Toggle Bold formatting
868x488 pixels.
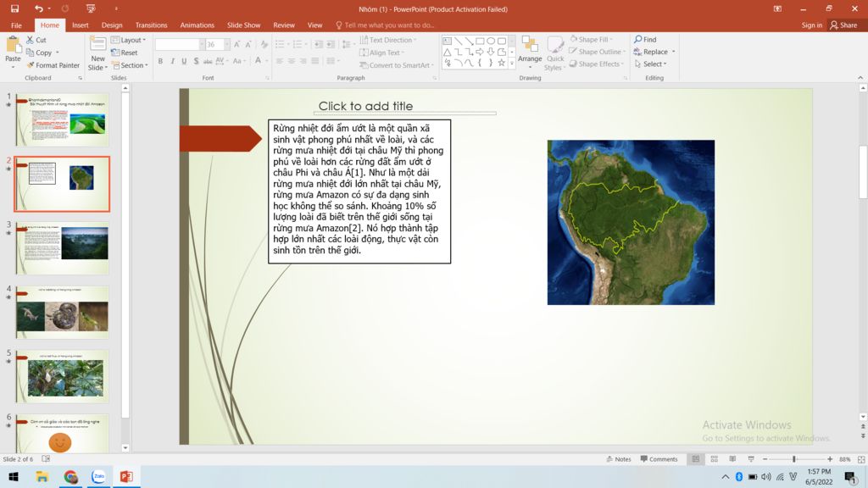coord(160,61)
